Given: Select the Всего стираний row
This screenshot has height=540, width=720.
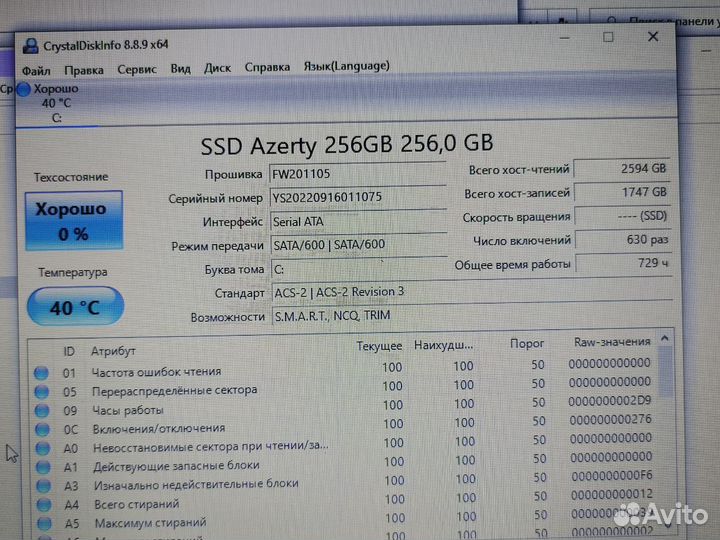Looking at the screenshot, I should 347,500.
